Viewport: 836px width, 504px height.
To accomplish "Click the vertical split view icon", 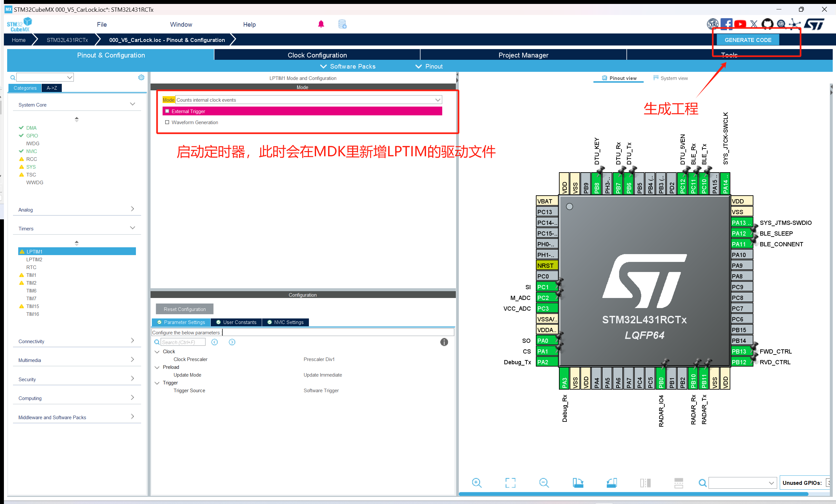I will coord(645,483).
